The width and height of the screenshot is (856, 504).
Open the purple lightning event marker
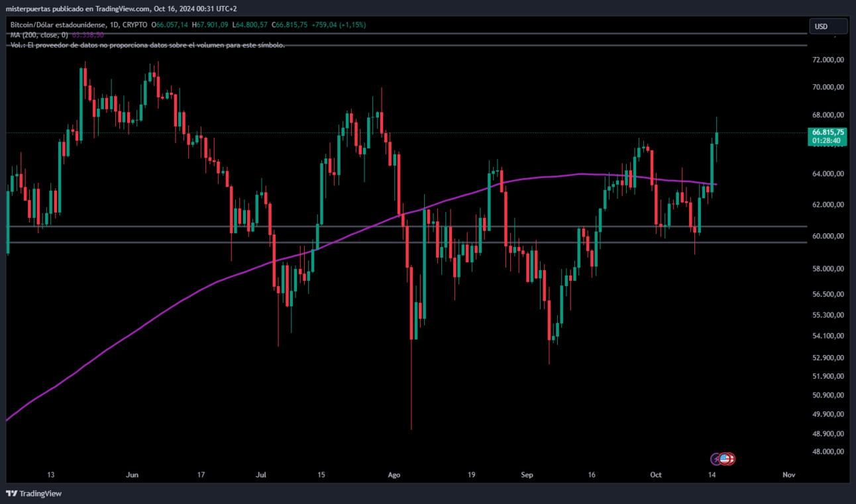tap(716, 458)
